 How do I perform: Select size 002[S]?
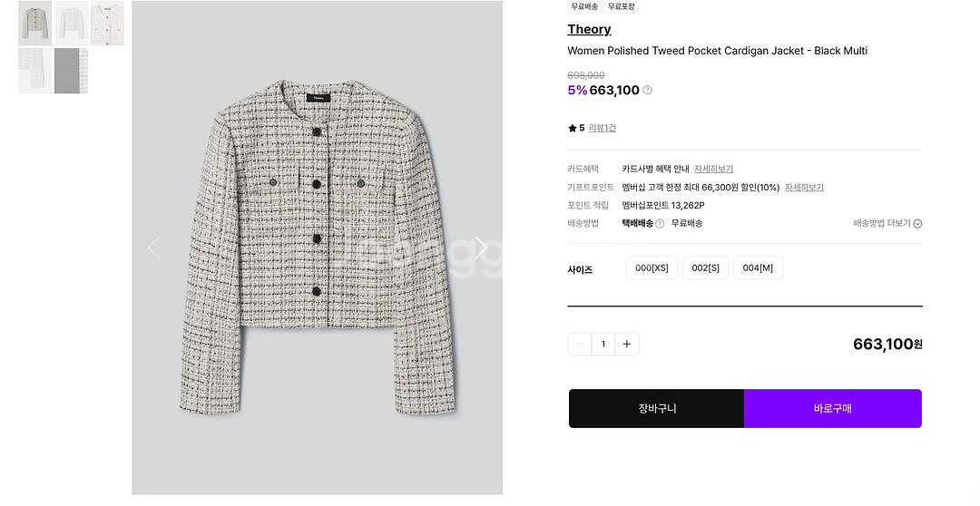point(705,268)
